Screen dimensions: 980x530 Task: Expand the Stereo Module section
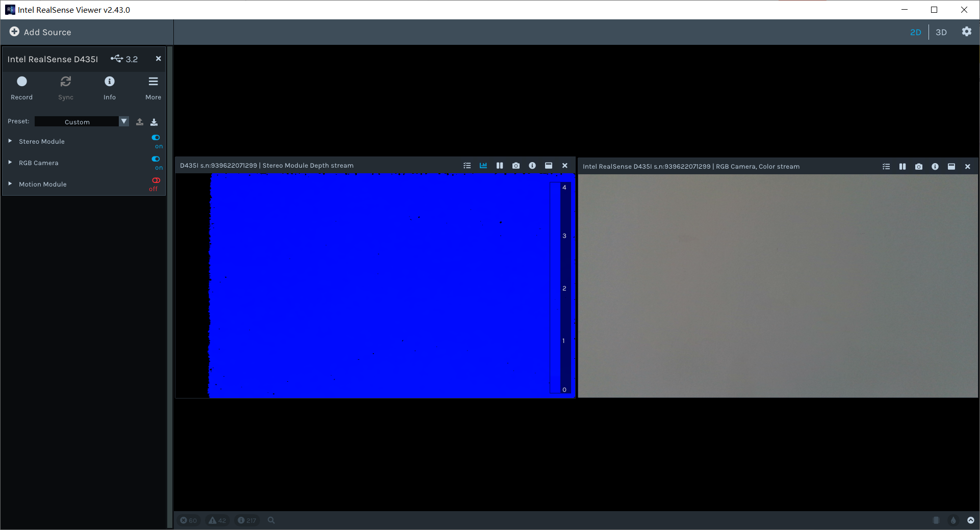coord(10,141)
